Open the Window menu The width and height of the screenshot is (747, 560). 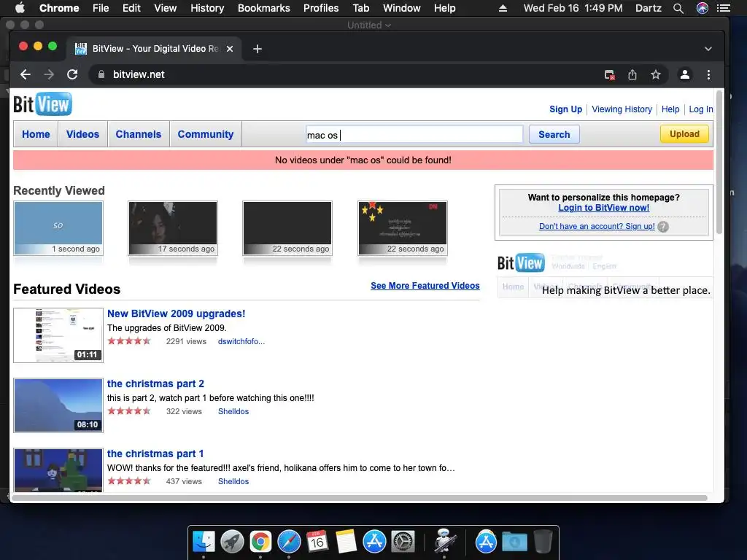click(x=402, y=8)
